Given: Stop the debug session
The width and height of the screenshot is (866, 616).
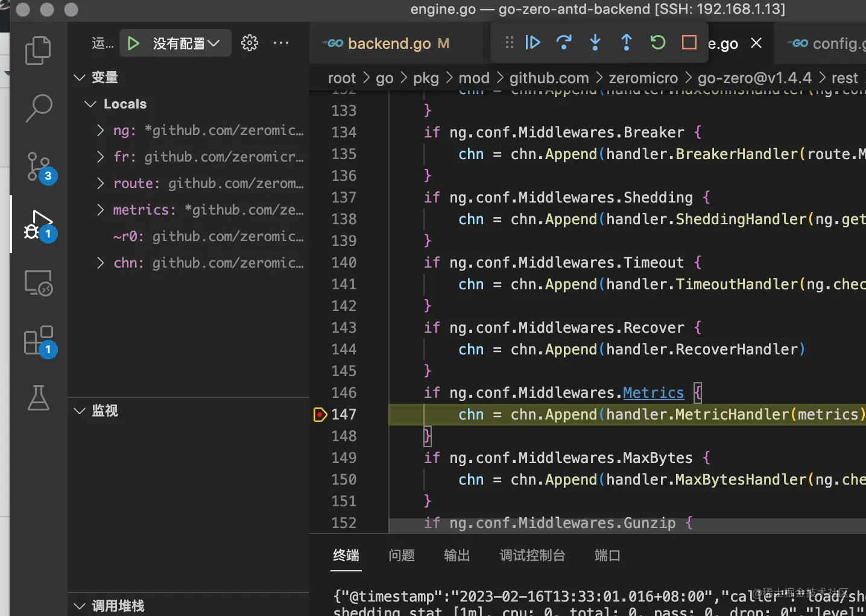Looking at the screenshot, I should click(689, 42).
